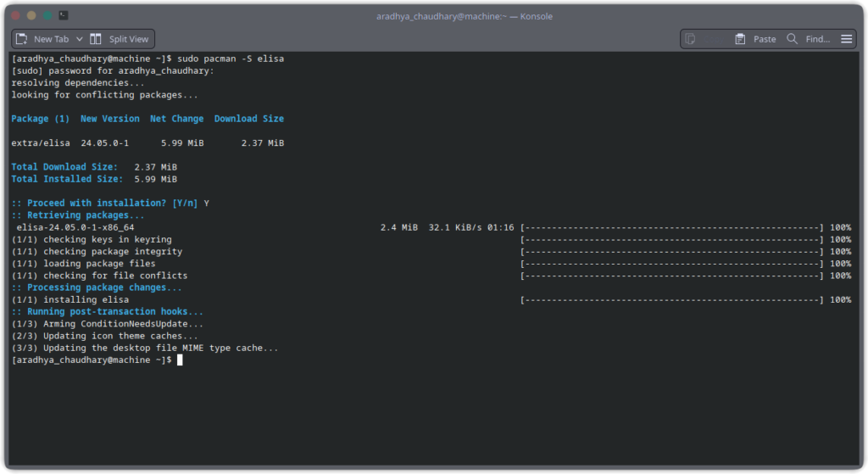This screenshot has width=868, height=474.
Task: Click the 'resolving dependencies...' line
Action: point(77,83)
